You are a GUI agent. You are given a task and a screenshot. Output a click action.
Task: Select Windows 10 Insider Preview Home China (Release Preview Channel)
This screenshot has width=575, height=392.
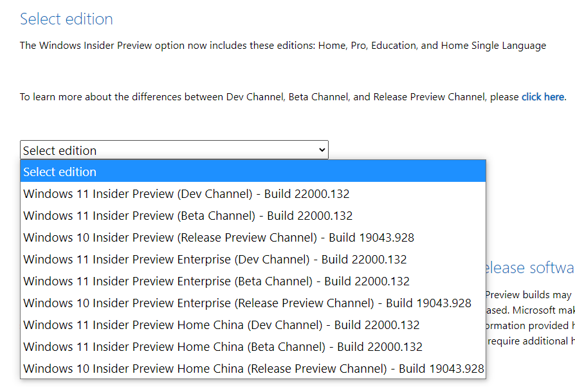click(253, 368)
